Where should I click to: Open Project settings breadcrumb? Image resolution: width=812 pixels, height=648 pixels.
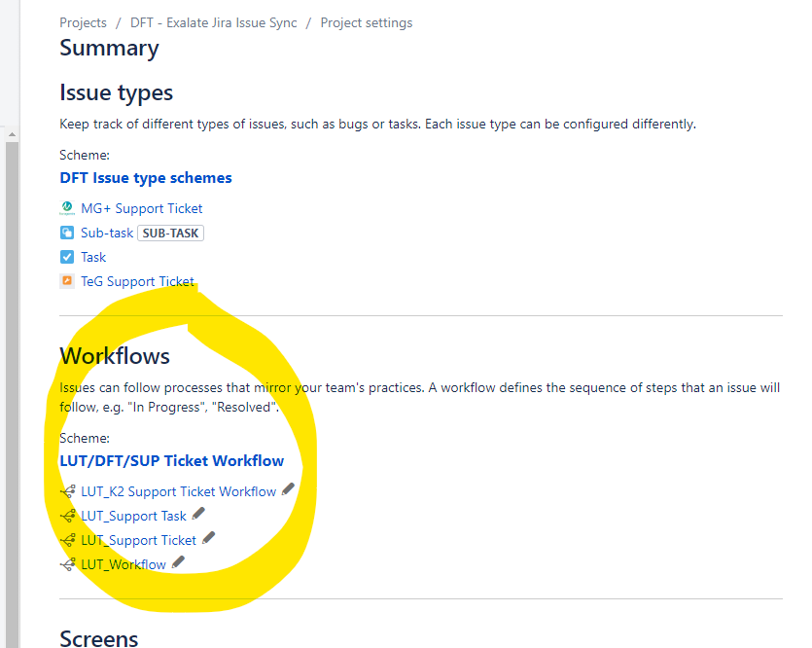click(x=366, y=22)
